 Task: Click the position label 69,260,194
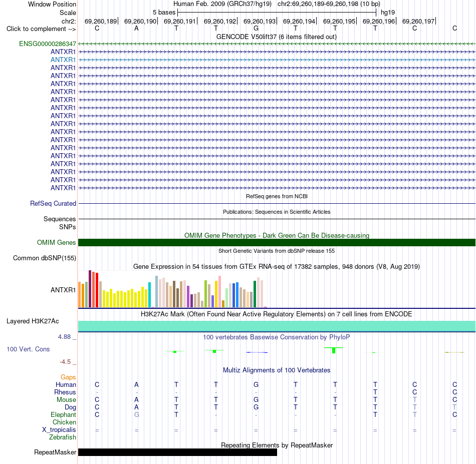coord(299,21)
